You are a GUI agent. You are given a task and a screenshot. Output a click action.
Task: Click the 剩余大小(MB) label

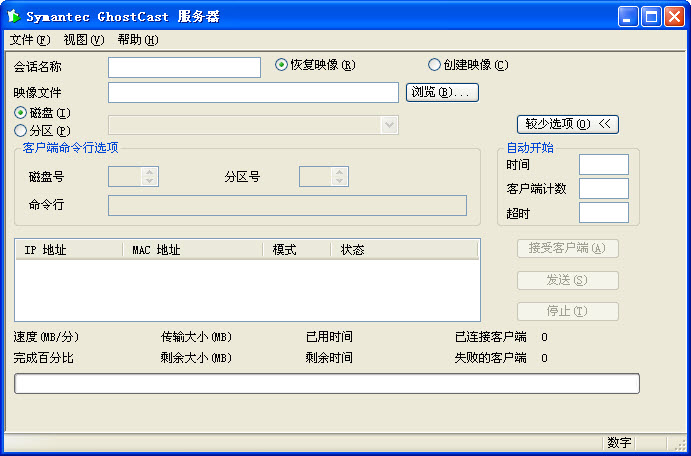[196, 358]
